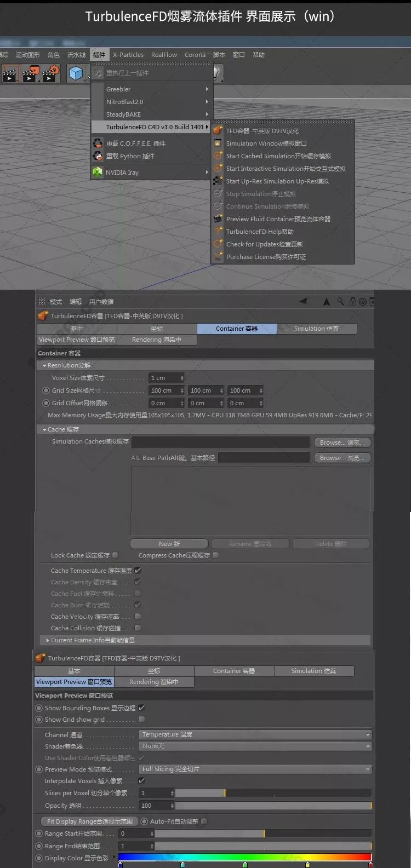Click the Fit Display Range button
The height and width of the screenshot is (868, 411).
[x=89, y=821]
